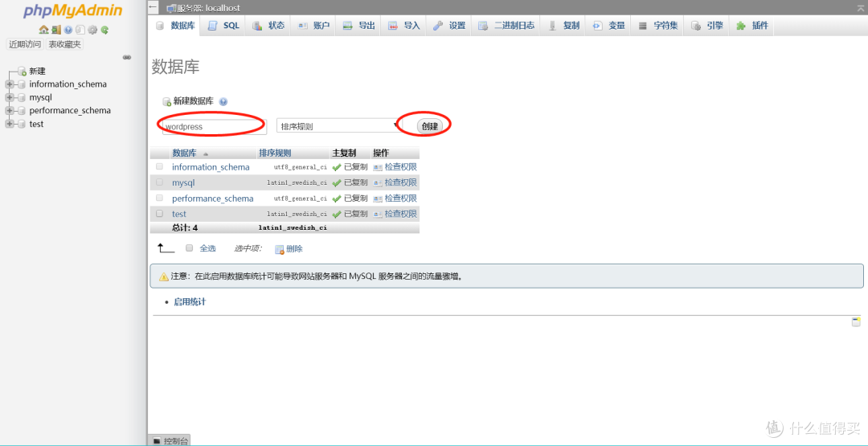
Task: Click database icon beside test in tree
Action: (22, 124)
